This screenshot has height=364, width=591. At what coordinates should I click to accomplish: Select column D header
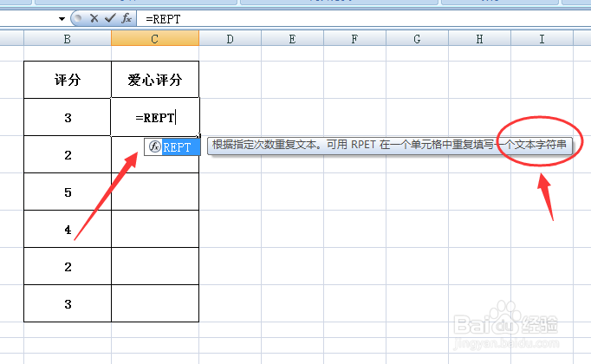(x=230, y=39)
